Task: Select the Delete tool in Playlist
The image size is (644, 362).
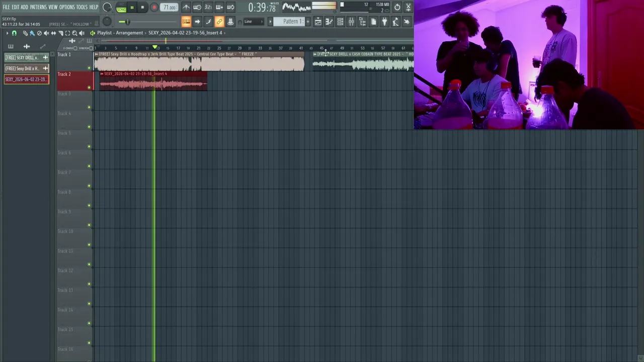Action: (x=39, y=33)
